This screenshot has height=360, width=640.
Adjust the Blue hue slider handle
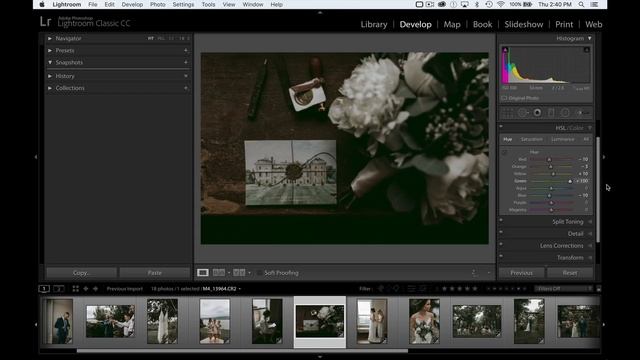[x=549, y=196]
